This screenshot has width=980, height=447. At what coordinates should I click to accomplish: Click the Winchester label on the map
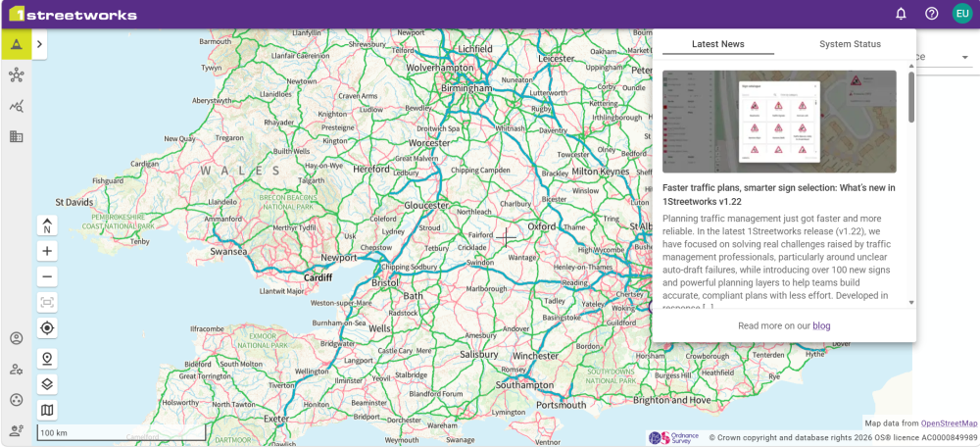pyautogui.click(x=536, y=356)
